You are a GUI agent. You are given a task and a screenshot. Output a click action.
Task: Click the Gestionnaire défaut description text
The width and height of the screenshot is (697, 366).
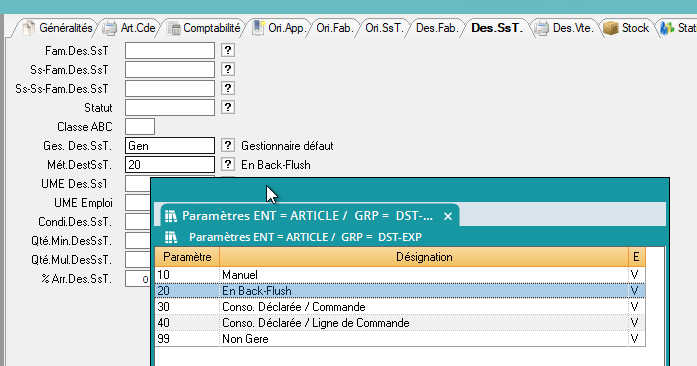click(287, 146)
